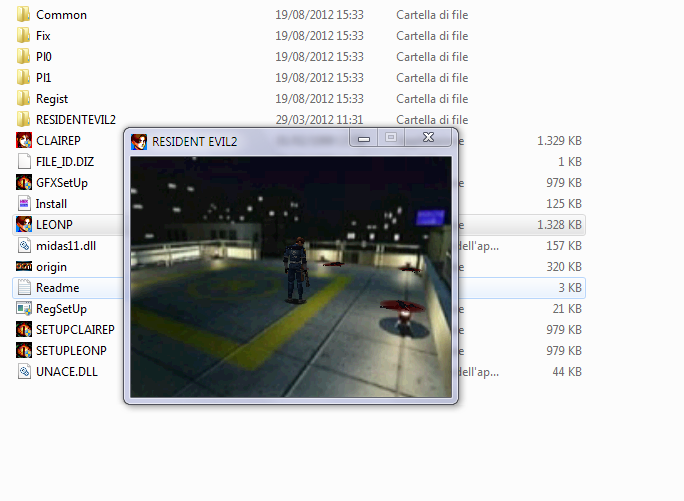
Task: Click Cartella di file type of Fix
Action: pos(432,36)
